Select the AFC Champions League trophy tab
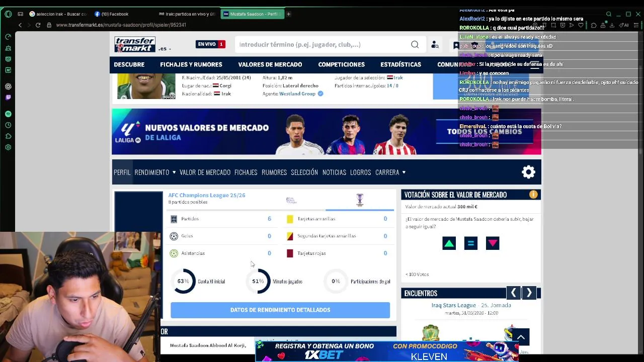The height and width of the screenshot is (362, 644). pos(360,200)
